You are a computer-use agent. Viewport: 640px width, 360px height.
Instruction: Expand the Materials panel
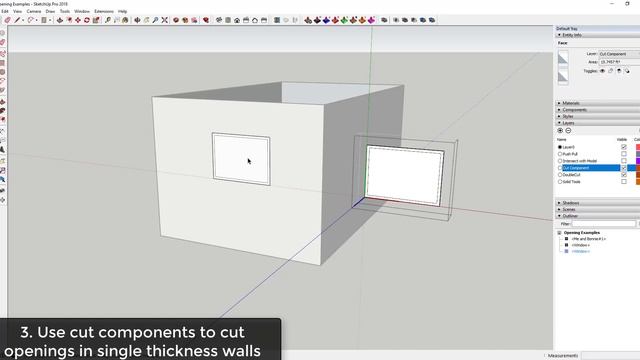pos(559,103)
